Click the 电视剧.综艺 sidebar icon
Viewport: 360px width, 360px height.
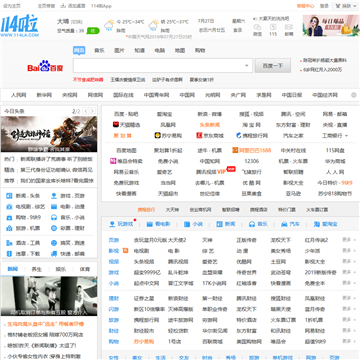click(9, 207)
